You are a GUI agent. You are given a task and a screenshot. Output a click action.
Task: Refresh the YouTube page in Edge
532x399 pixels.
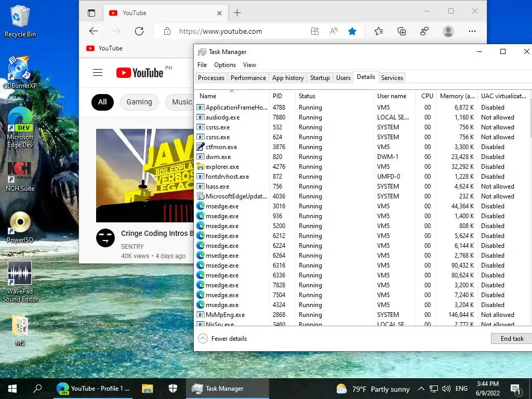[x=139, y=31]
